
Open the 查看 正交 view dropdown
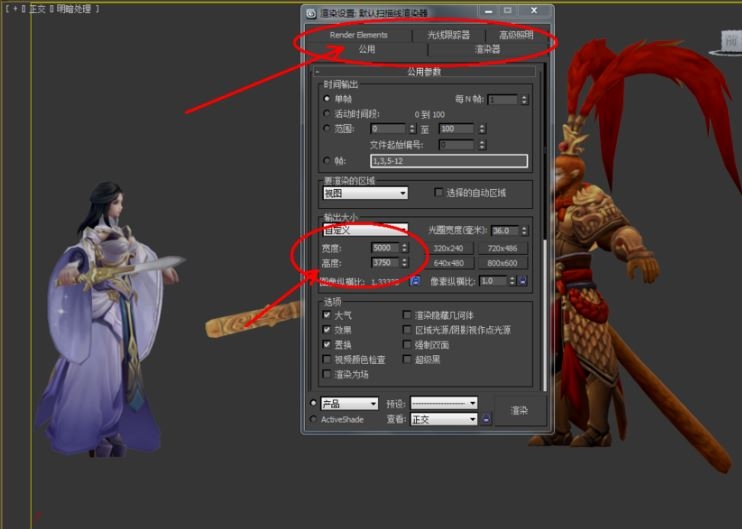(x=444, y=419)
